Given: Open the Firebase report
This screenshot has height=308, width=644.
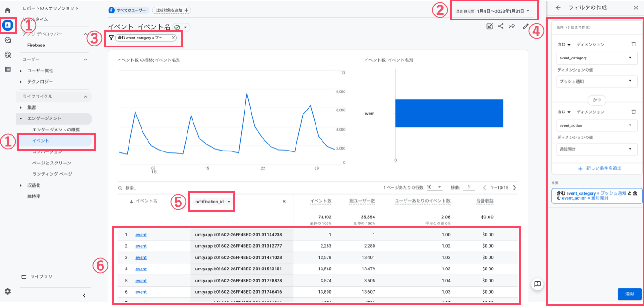Looking at the screenshot, I should click(36, 46).
